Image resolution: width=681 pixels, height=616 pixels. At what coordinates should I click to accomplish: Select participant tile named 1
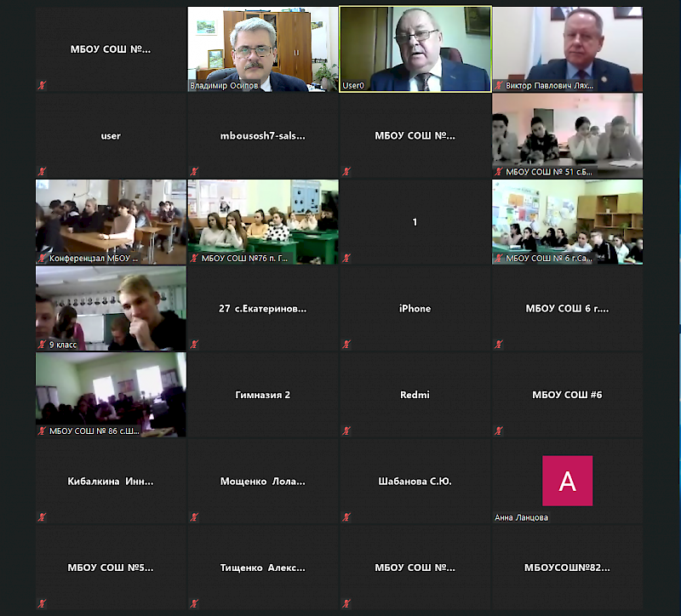pos(415,222)
